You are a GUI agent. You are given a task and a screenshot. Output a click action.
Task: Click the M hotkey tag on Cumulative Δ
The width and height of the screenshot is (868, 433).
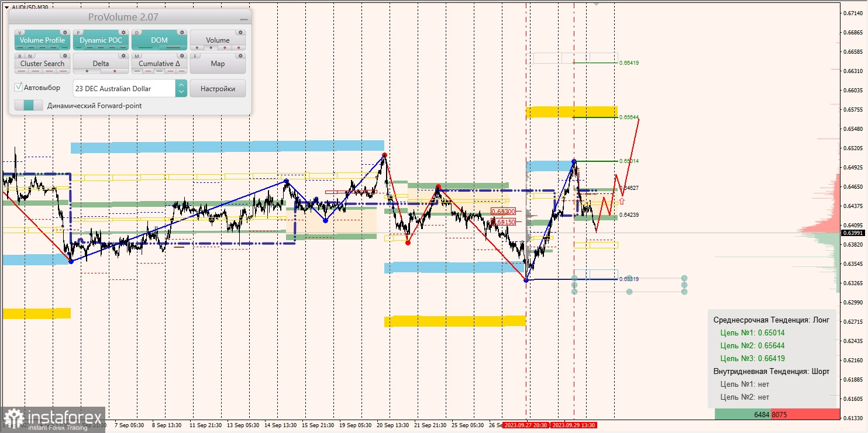[137, 56]
